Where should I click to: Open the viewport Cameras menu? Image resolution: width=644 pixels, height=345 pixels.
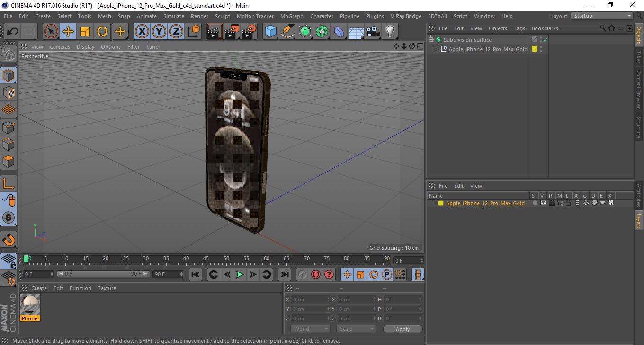[60, 47]
